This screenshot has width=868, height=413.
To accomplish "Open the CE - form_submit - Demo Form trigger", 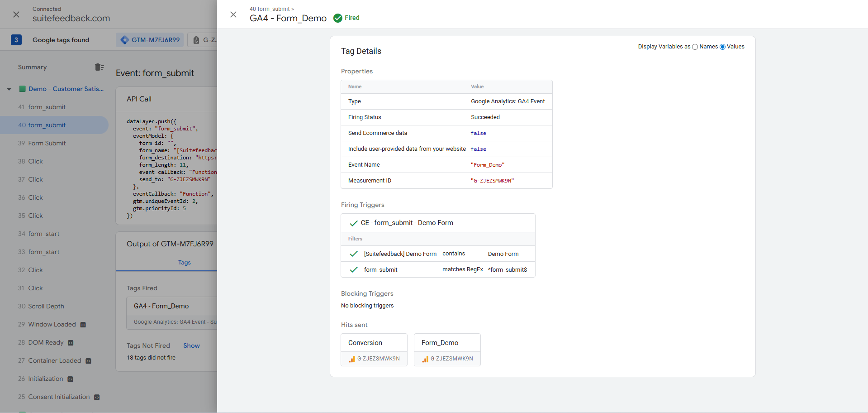I will click(x=407, y=223).
